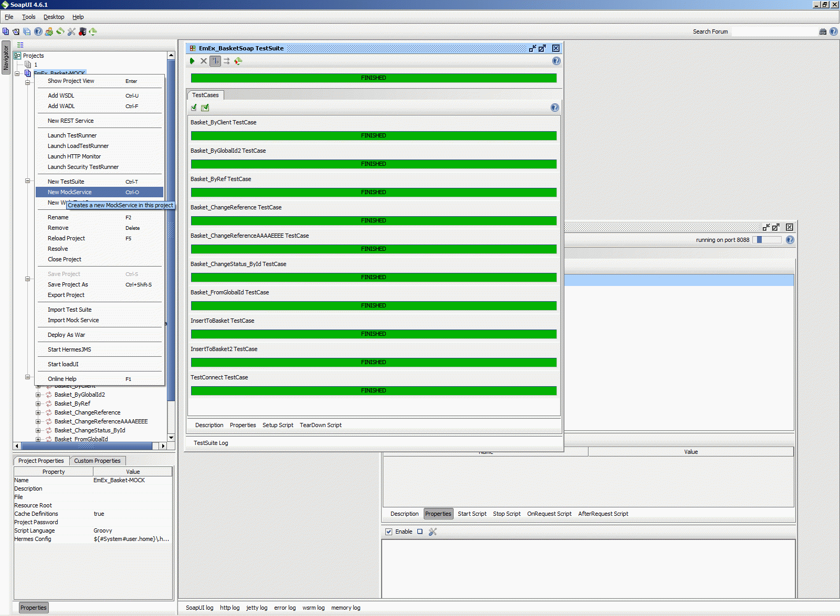Click the test case icon beside Basket_ByRef
Viewport: 840px width, 616px height.
[x=49, y=403]
